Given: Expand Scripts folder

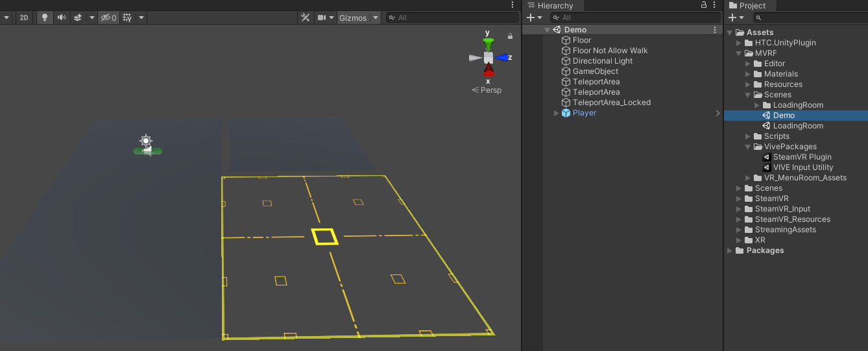Looking at the screenshot, I should click(748, 136).
